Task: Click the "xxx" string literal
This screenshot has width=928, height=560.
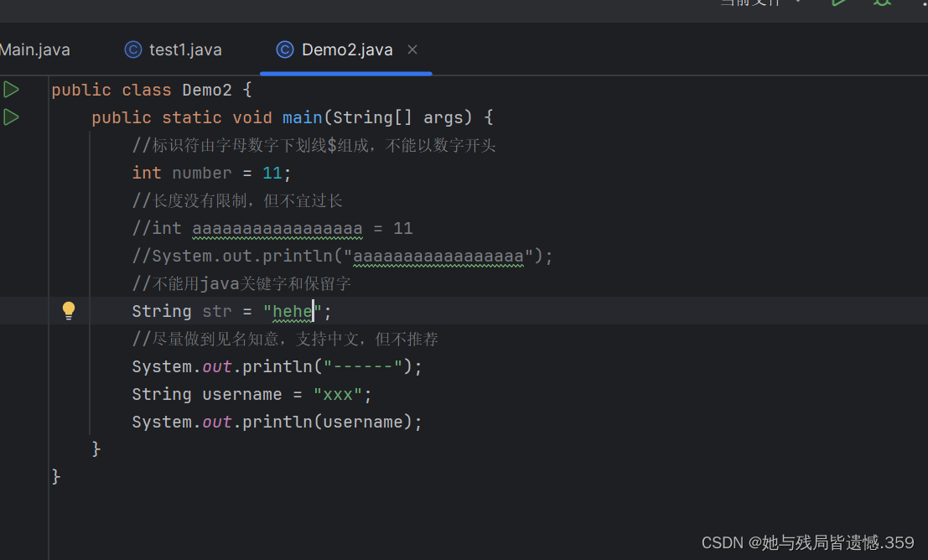Action: tap(337, 394)
